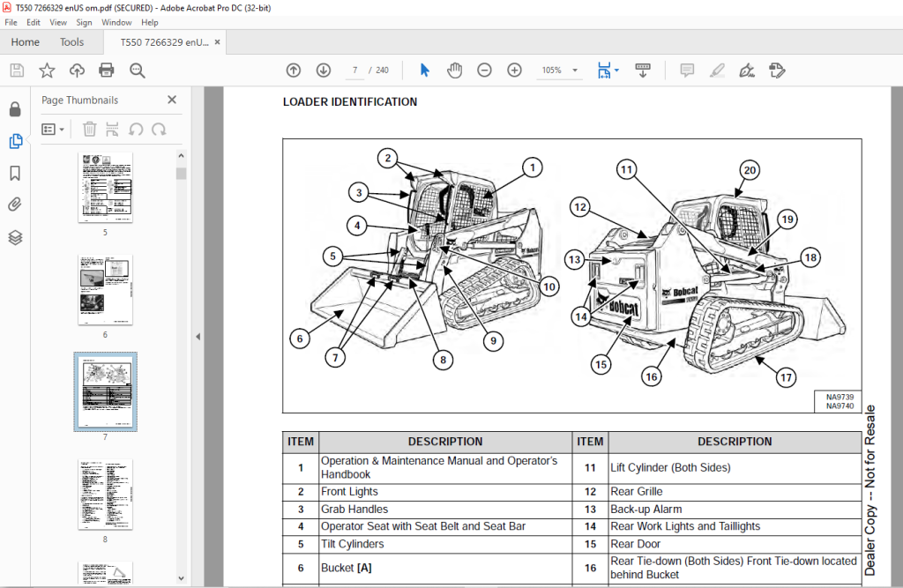903x588 pixels.
Task: Click the upload to cloud icon
Action: (x=77, y=71)
